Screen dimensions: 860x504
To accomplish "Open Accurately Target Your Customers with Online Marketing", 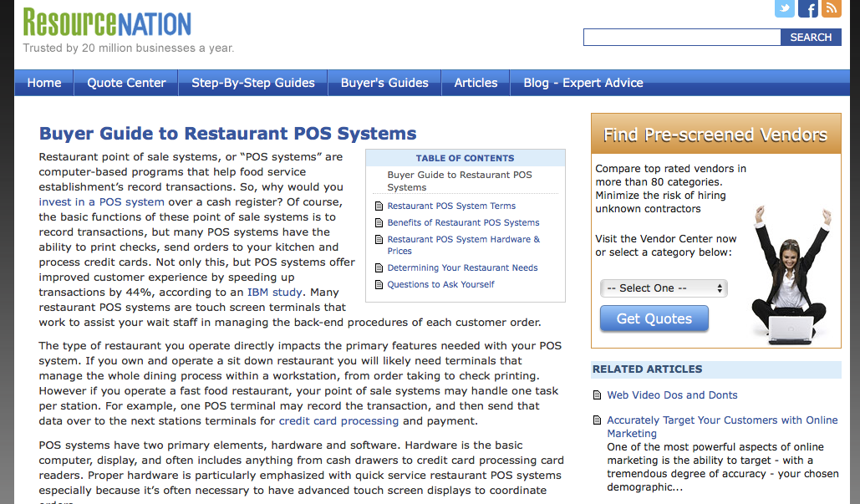I will coord(722,426).
